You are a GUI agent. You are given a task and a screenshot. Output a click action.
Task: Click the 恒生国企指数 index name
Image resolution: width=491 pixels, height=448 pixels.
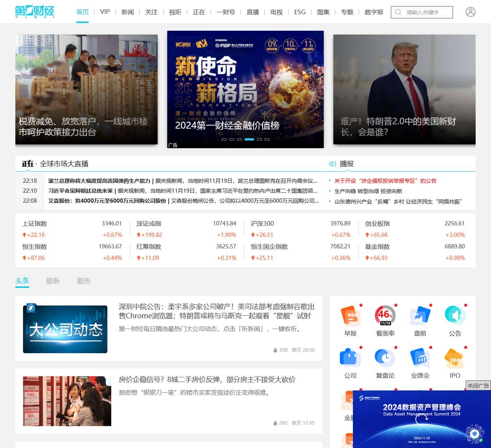click(269, 246)
